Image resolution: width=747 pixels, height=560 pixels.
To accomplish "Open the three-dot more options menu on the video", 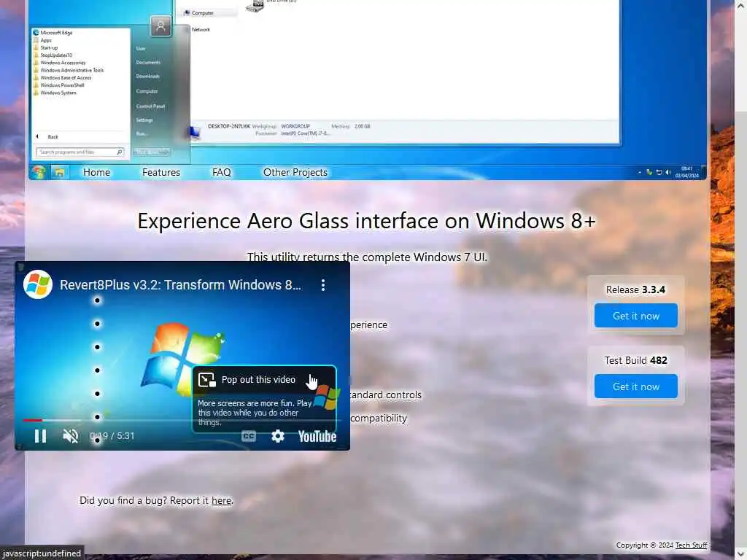I will coord(323,285).
